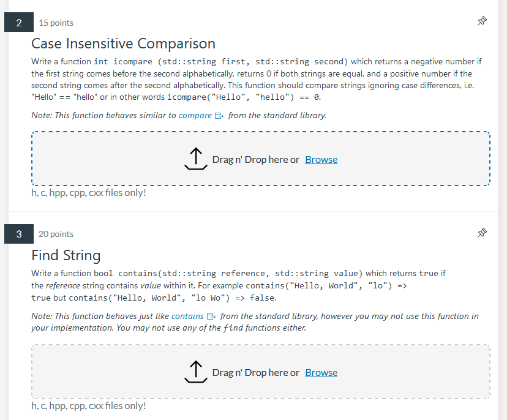Follow the contains standard library link
507x420 pixels.
189,316
